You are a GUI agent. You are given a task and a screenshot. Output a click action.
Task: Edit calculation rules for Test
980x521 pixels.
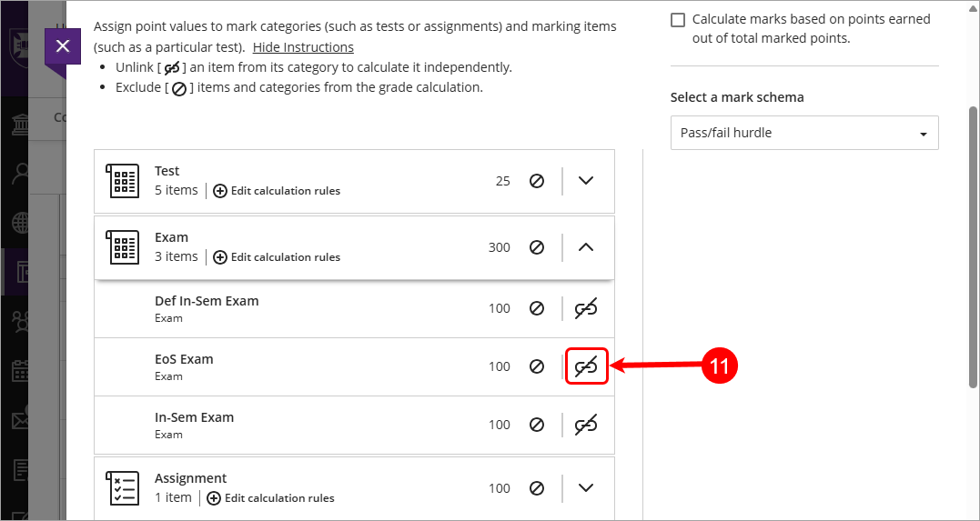[277, 191]
